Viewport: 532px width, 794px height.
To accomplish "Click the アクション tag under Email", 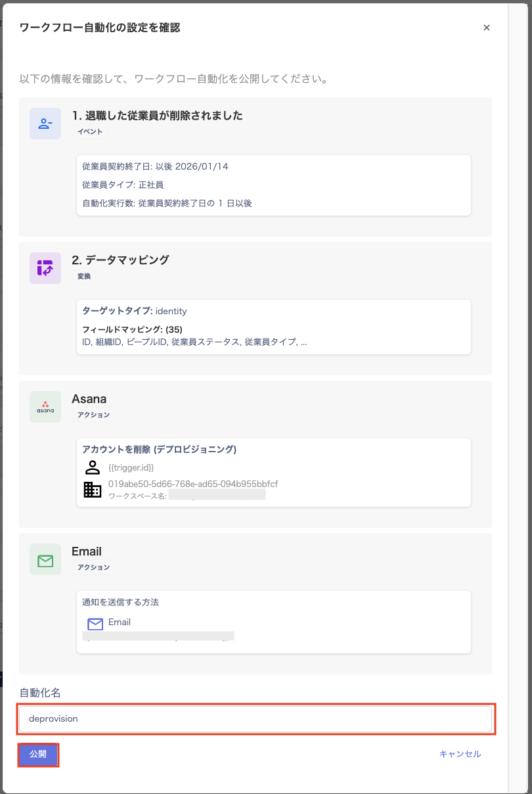I will tap(94, 567).
